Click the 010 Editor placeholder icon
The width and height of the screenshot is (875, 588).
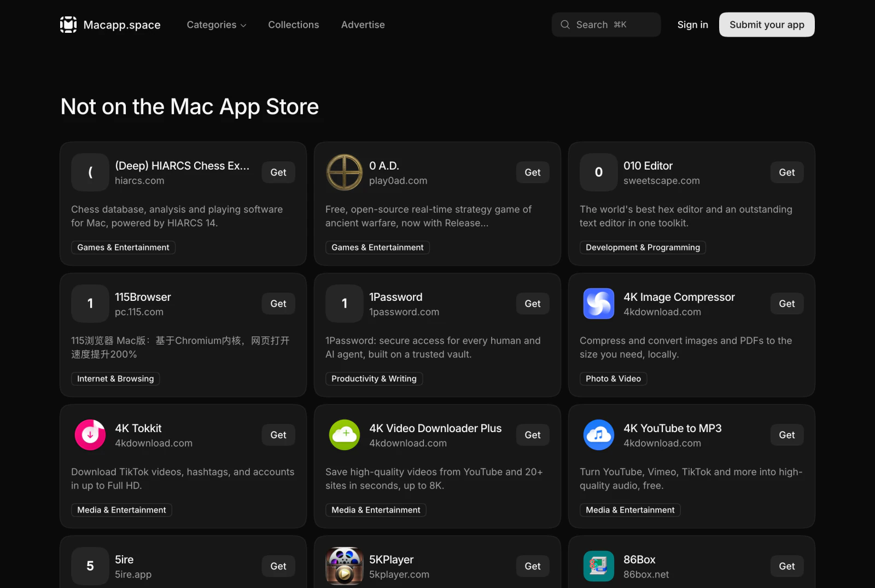click(599, 172)
